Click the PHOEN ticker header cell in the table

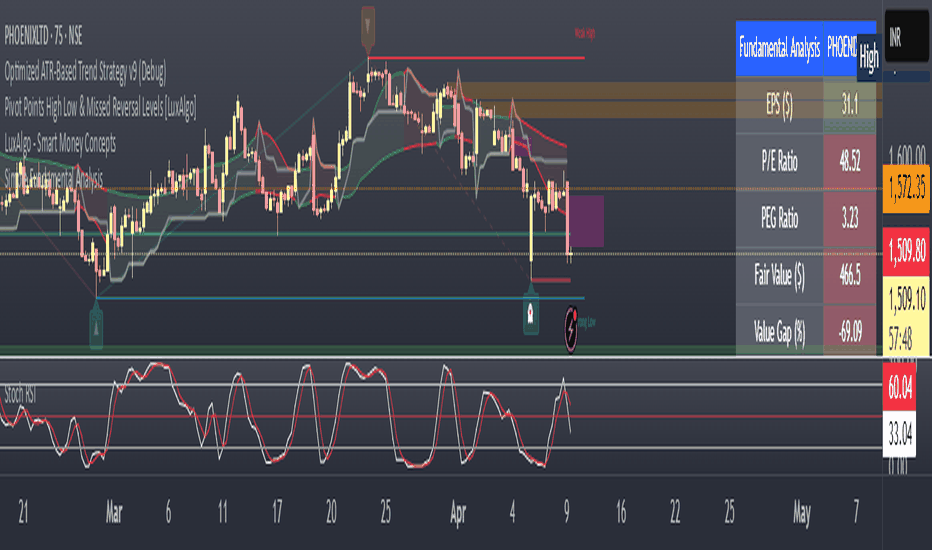(842, 48)
